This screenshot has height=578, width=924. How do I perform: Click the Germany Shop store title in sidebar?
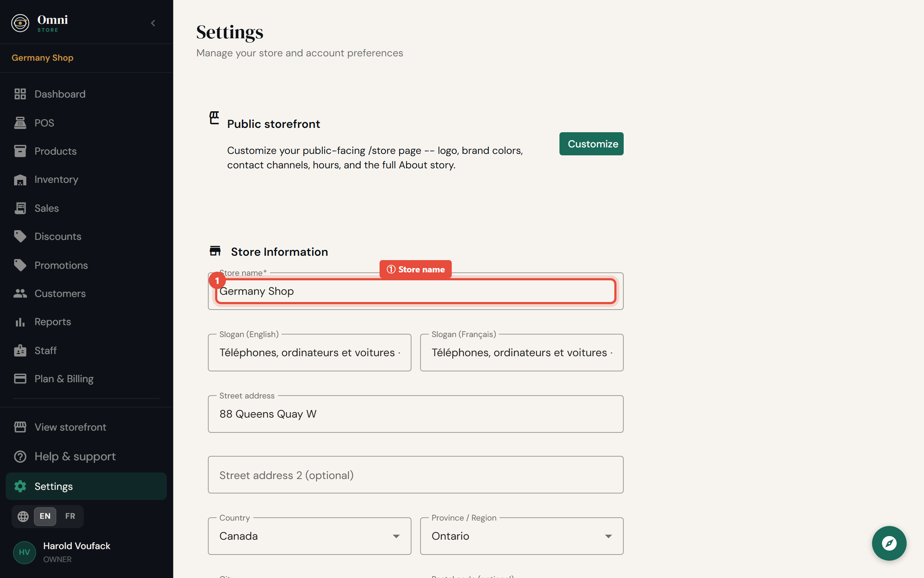coord(42,58)
